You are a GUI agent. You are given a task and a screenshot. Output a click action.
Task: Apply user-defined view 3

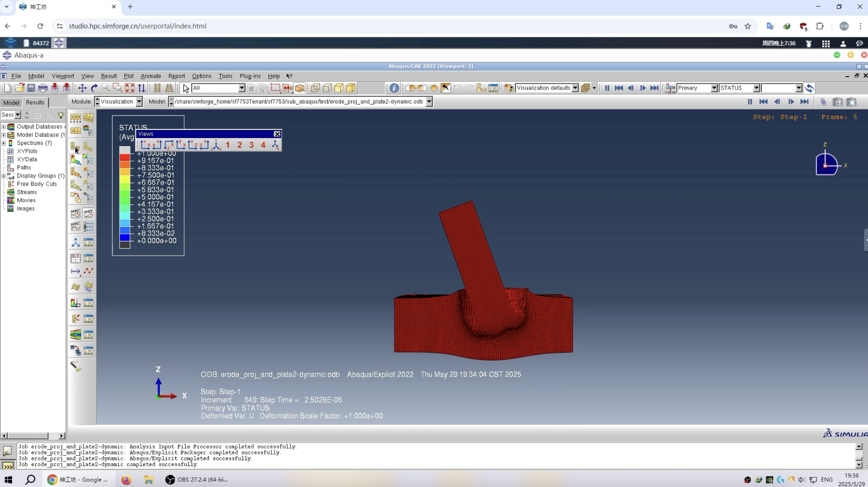pos(251,145)
